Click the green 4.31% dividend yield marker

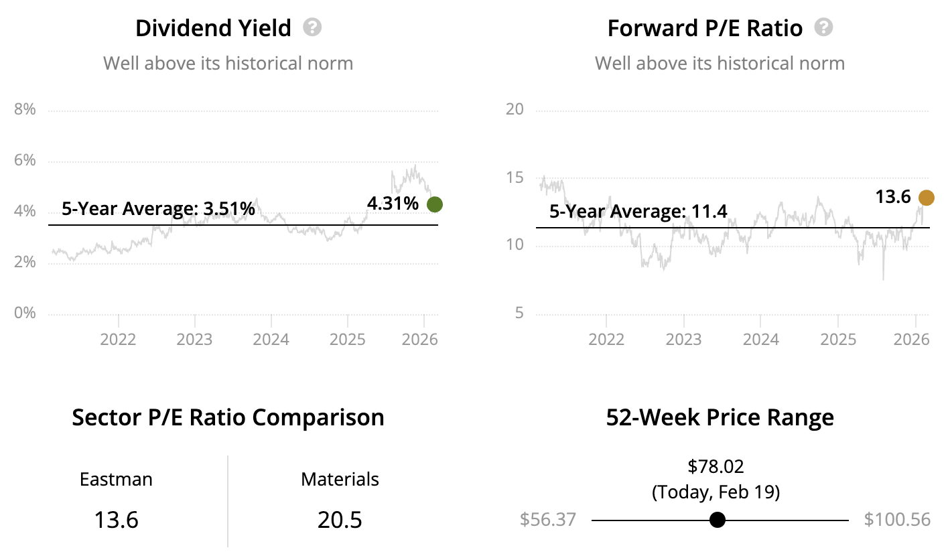(435, 204)
